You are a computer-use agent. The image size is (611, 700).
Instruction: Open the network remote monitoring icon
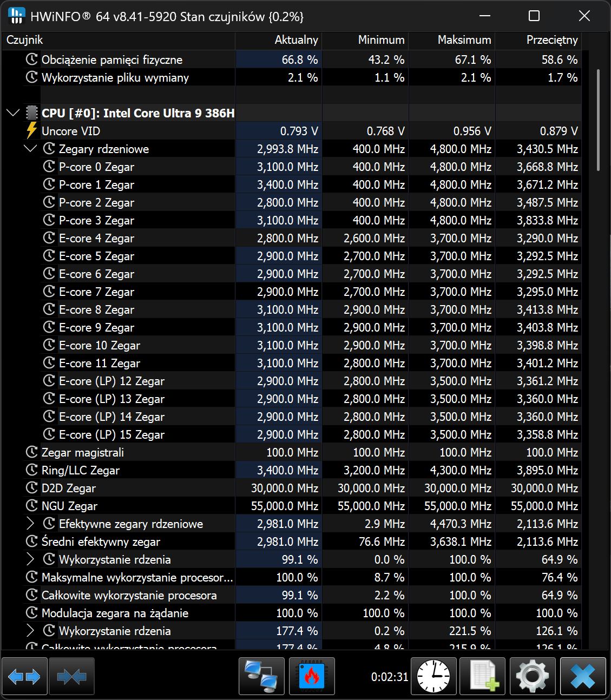click(261, 676)
